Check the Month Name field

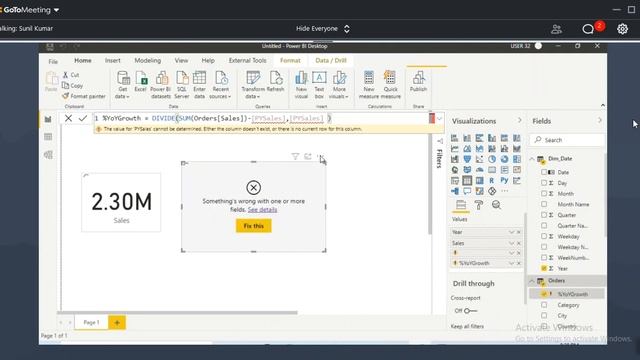click(544, 204)
